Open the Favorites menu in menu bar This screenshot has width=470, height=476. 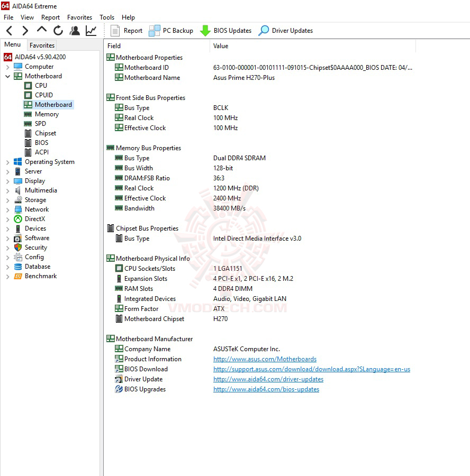coord(79,17)
